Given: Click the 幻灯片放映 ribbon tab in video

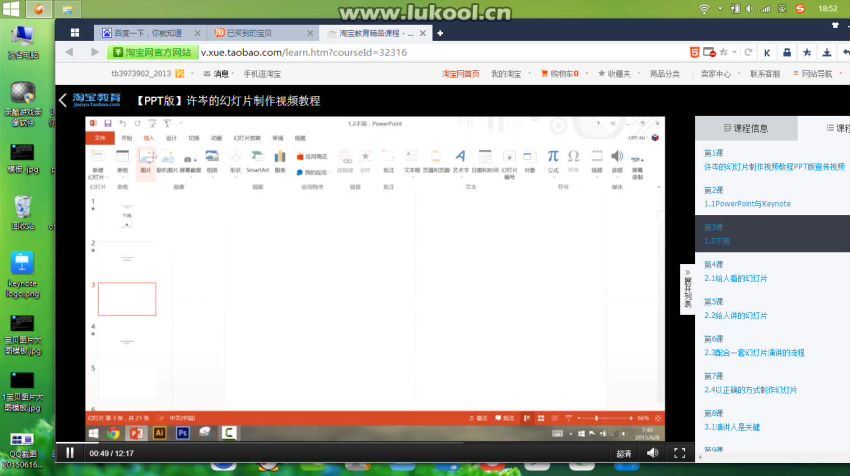Looking at the screenshot, I should pyautogui.click(x=247, y=138).
